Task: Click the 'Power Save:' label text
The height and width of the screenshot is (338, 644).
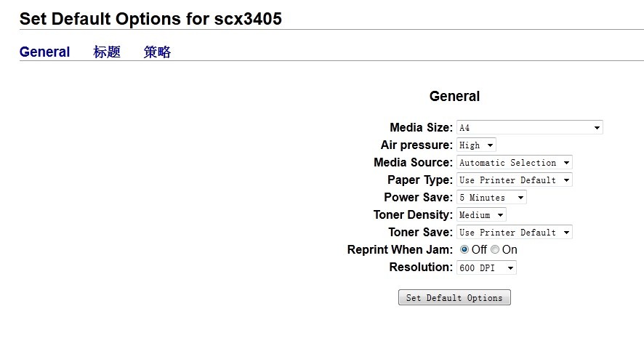Action: tap(418, 198)
